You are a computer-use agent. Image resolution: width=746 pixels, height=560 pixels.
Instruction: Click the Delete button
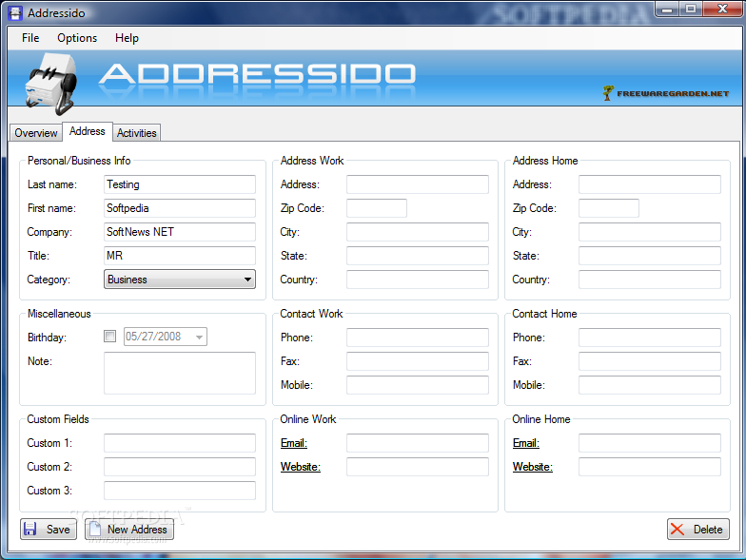698,529
